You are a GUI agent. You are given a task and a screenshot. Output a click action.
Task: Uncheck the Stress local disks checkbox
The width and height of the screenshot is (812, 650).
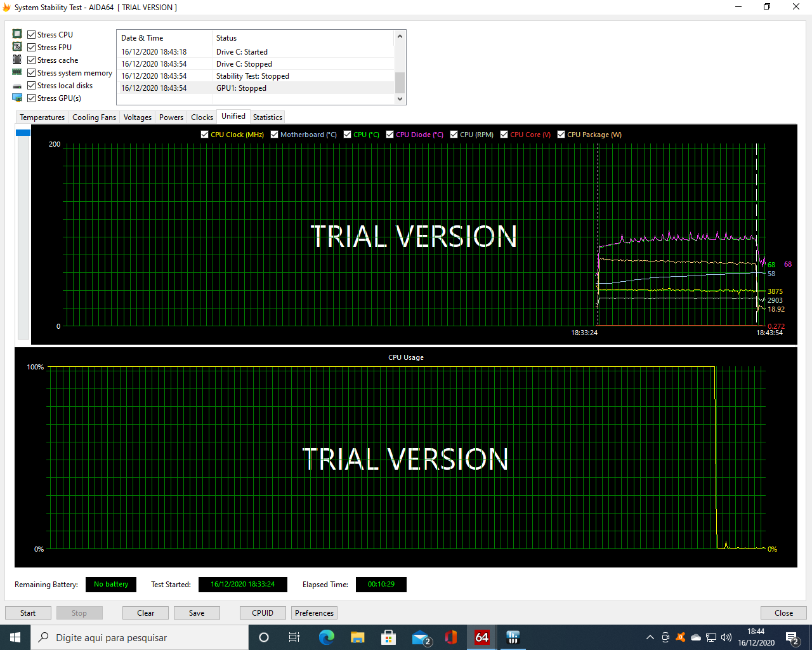[x=31, y=85]
